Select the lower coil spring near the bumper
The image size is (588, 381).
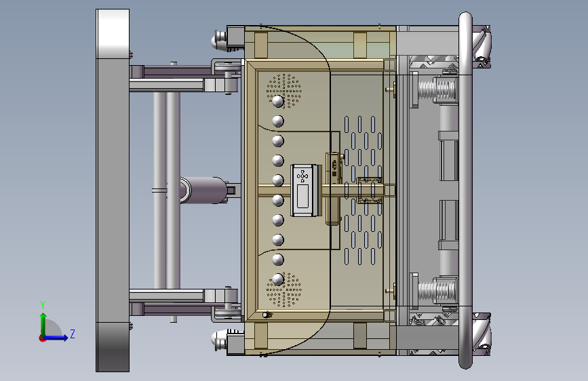coord(437,291)
